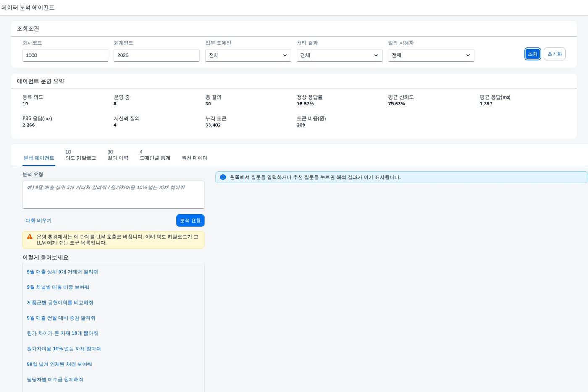Click the 조회조건 section heading
The height and width of the screenshot is (392, 588).
[x=28, y=29]
